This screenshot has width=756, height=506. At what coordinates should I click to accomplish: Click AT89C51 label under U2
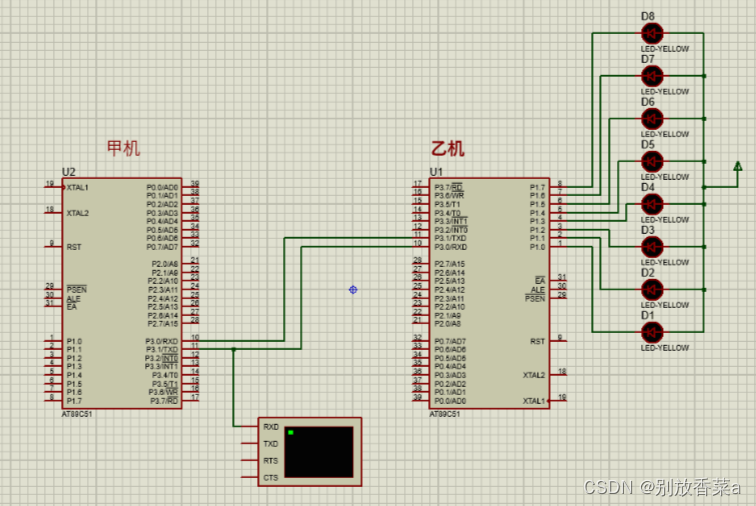77,414
